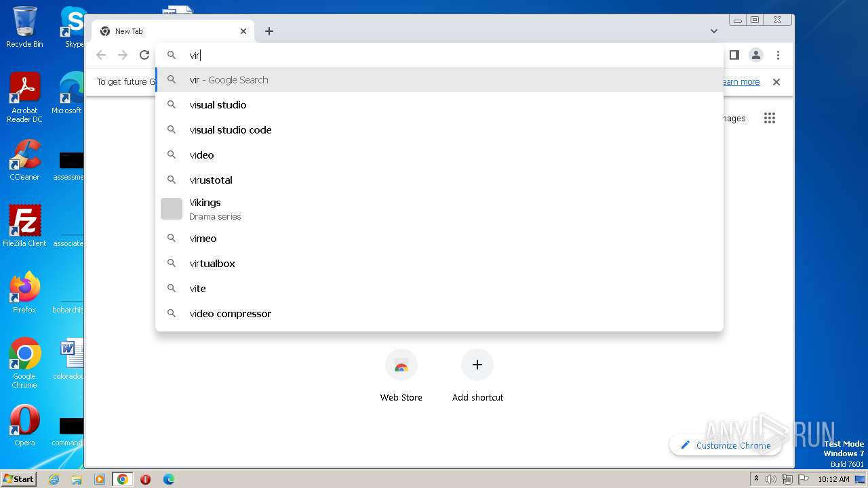Click Customize Chrome button
This screenshot has width=868, height=488.
tap(726, 445)
